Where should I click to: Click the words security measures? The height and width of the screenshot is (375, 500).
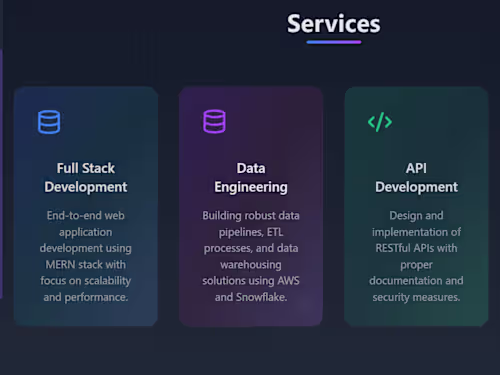[x=416, y=297]
